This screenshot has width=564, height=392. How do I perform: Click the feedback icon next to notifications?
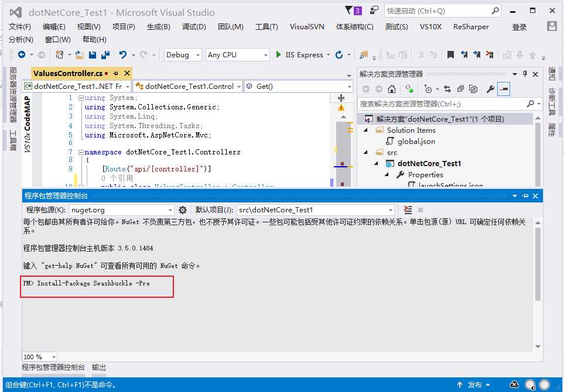(x=374, y=10)
